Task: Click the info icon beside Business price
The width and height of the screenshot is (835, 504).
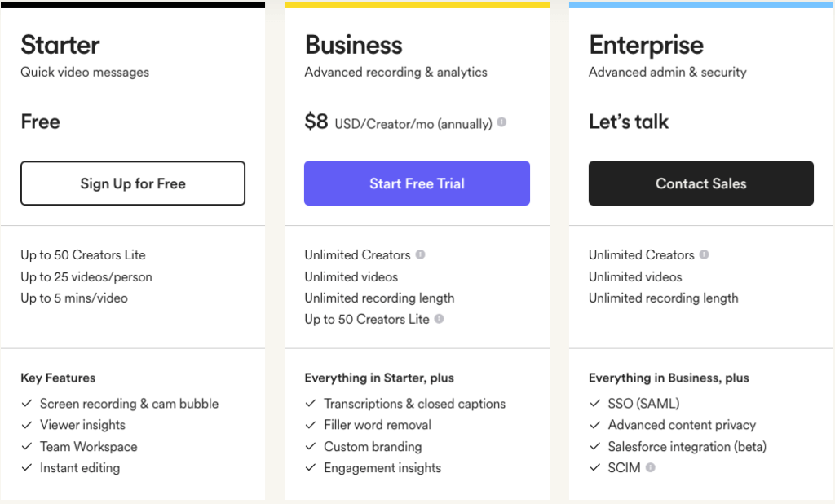Action: coord(501,122)
